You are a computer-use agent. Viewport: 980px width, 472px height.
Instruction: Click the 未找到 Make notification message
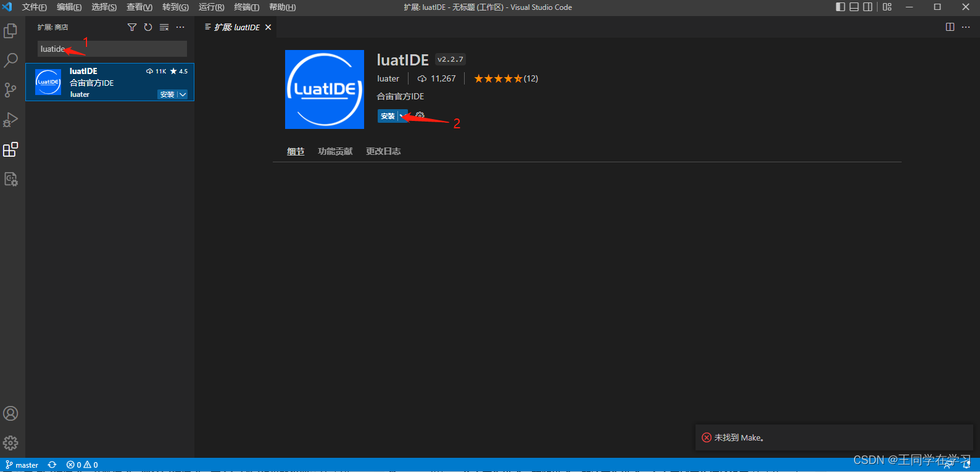739,437
